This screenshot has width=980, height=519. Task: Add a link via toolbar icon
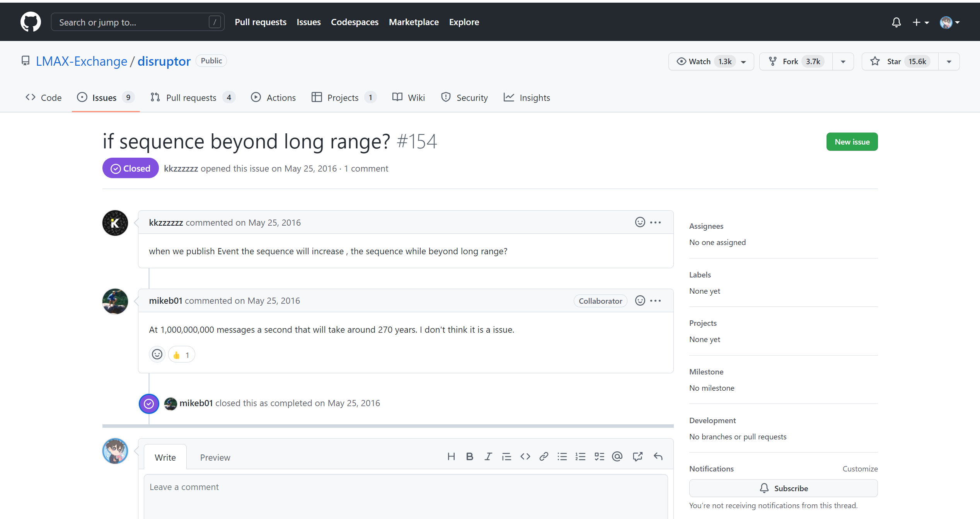[544, 457]
